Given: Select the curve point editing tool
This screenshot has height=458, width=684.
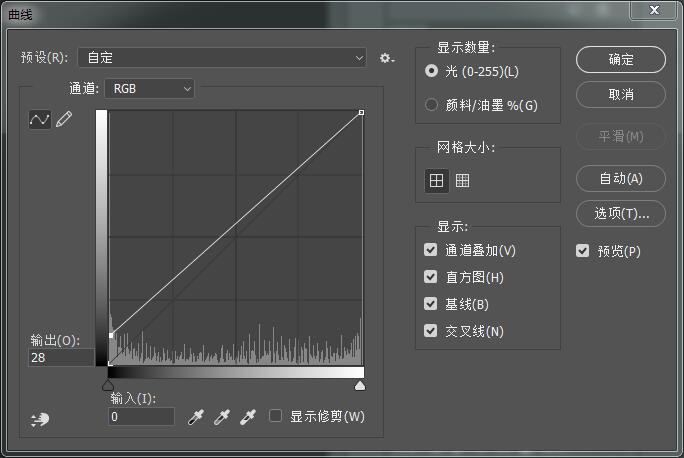Looking at the screenshot, I should [40, 120].
